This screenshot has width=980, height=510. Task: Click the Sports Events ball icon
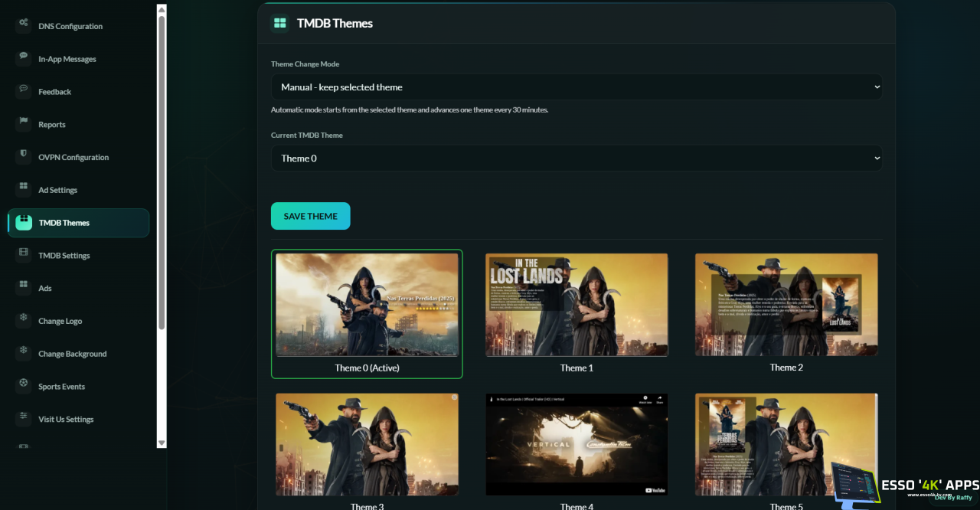[24, 384]
